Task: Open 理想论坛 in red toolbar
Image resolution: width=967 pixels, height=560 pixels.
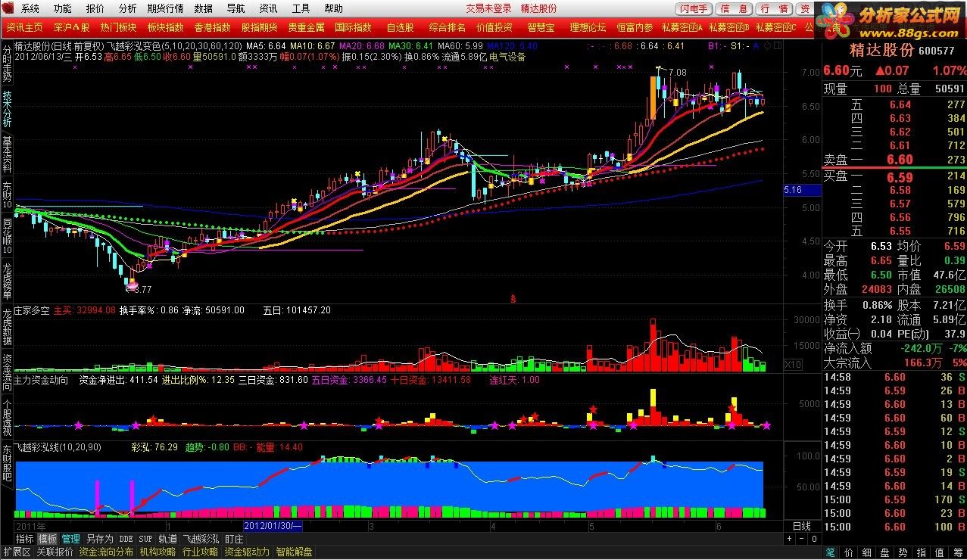Action: coord(588,27)
